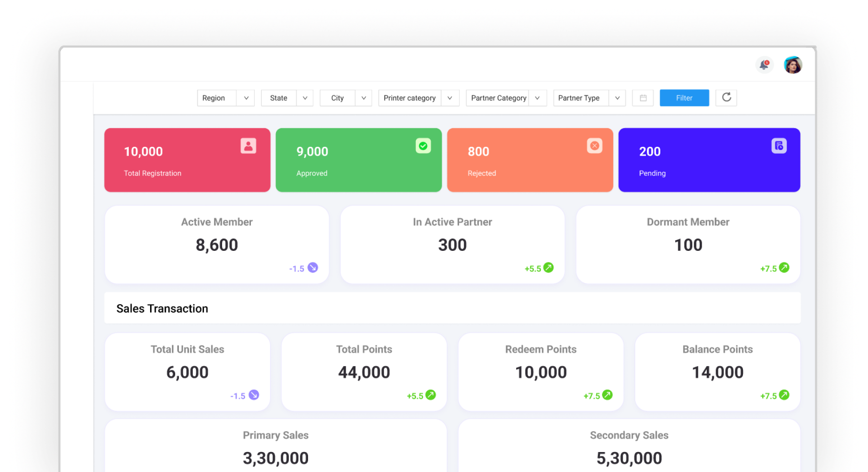868x472 pixels.
Task: Open the user profile avatar
Action: (793, 65)
